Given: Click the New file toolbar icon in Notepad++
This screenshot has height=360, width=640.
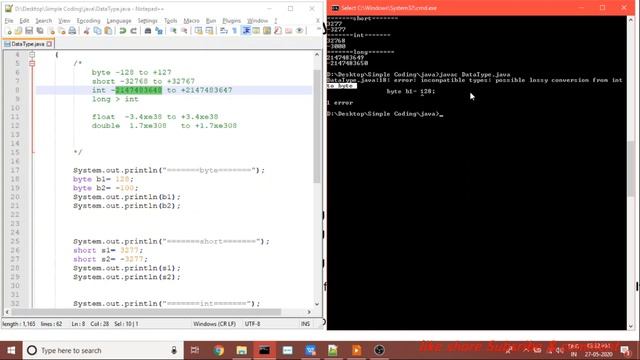Looking at the screenshot, I should point(9,31).
